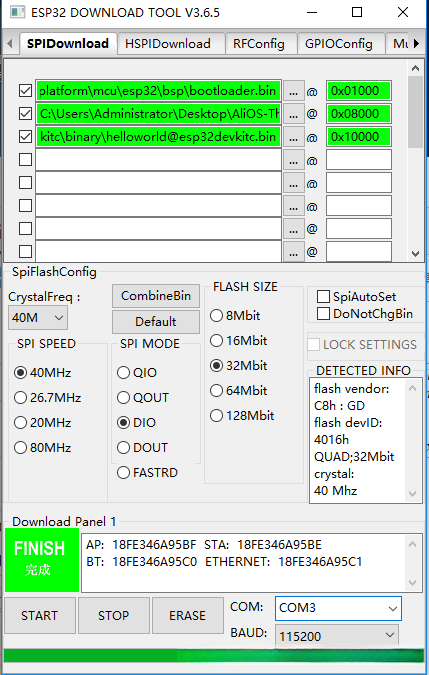Browse file for the bootloader.bin row
The width and height of the screenshot is (429, 675).
[293, 91]
